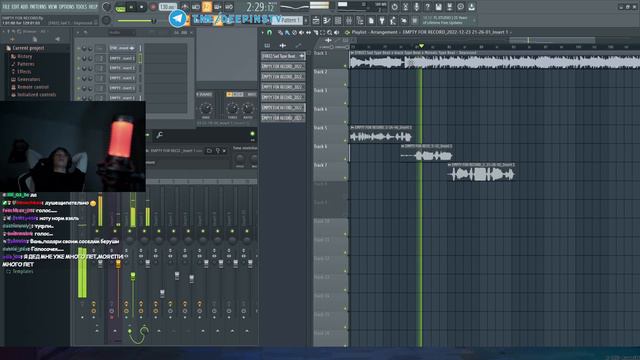This screenshot has height=360, width=640.
Task: Click the orange highlighted icon beside tempo
Action: point(207,7)
